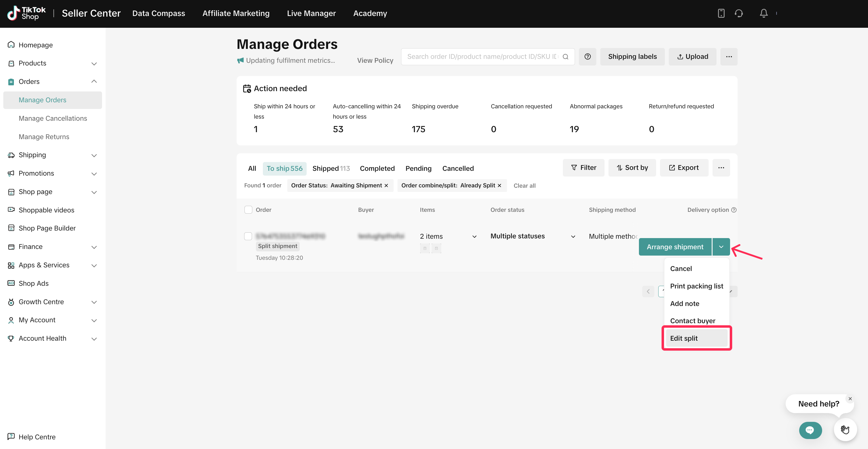
Task: Click the notification bell icon
Action: tap(764, 13)
